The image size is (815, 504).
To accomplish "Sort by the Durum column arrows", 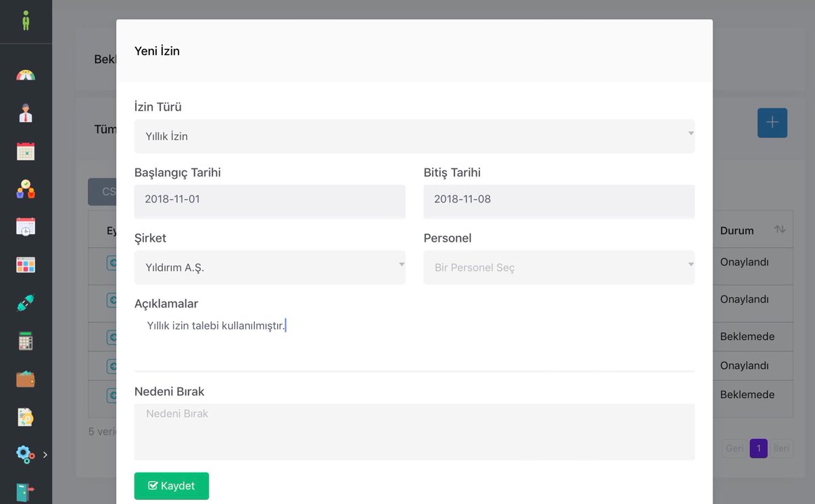I will 780,230.
